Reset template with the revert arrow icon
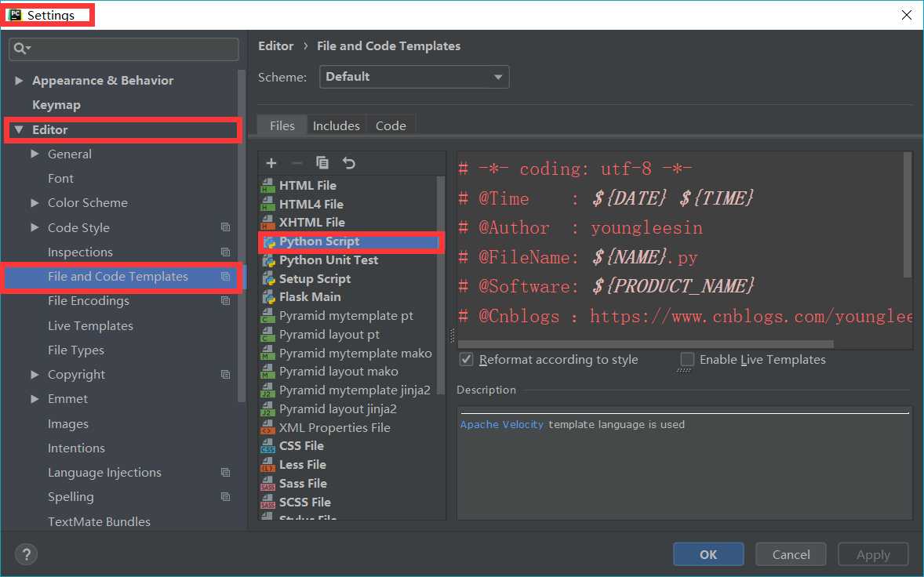 (x=349, y=163)
